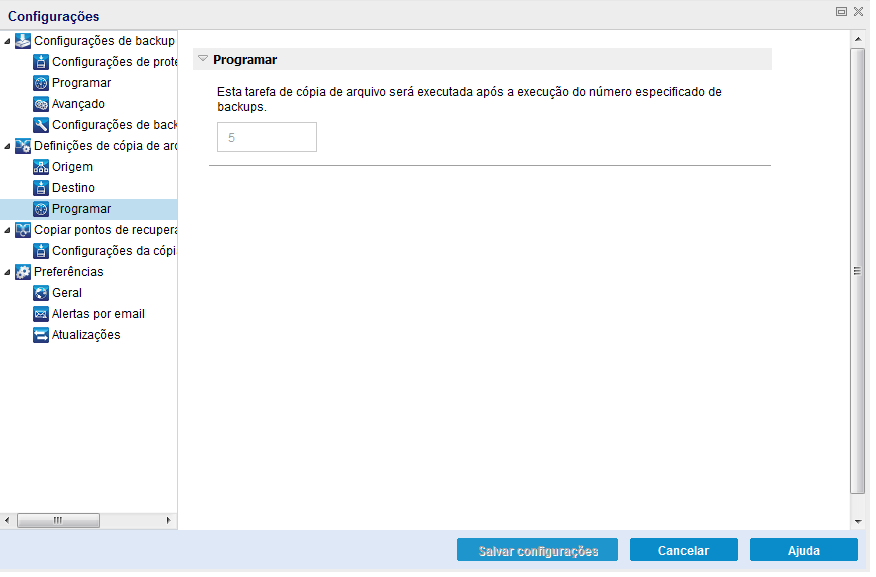Close the Configurações dialog
Screen dimensions: 876x577
(859, 11)
